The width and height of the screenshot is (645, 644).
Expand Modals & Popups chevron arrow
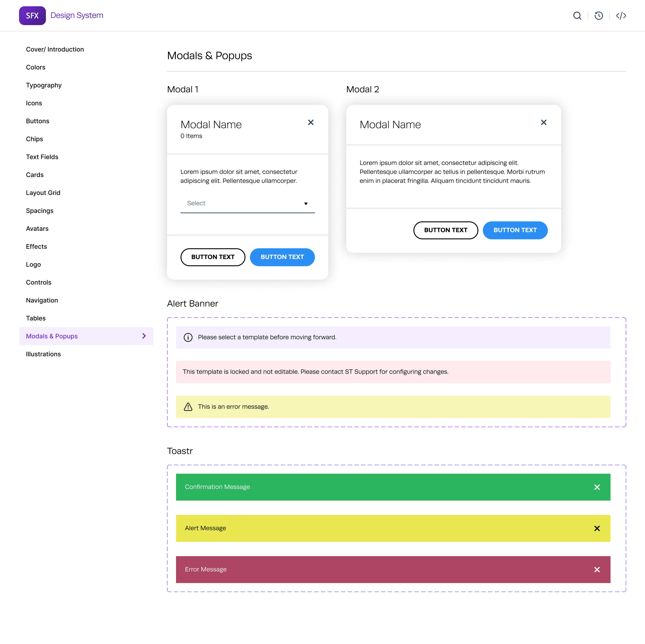coord(144,336)
